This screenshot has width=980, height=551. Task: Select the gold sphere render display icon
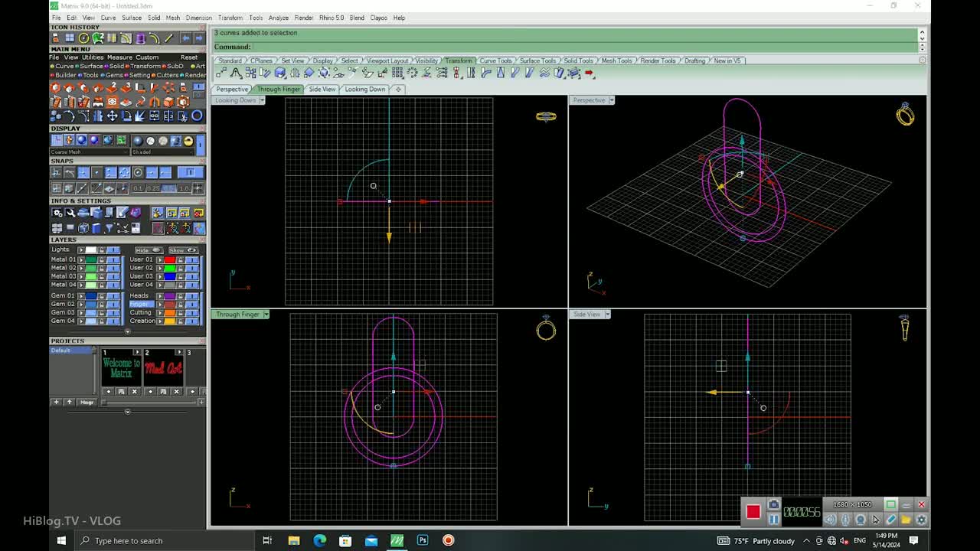(188, 141)
